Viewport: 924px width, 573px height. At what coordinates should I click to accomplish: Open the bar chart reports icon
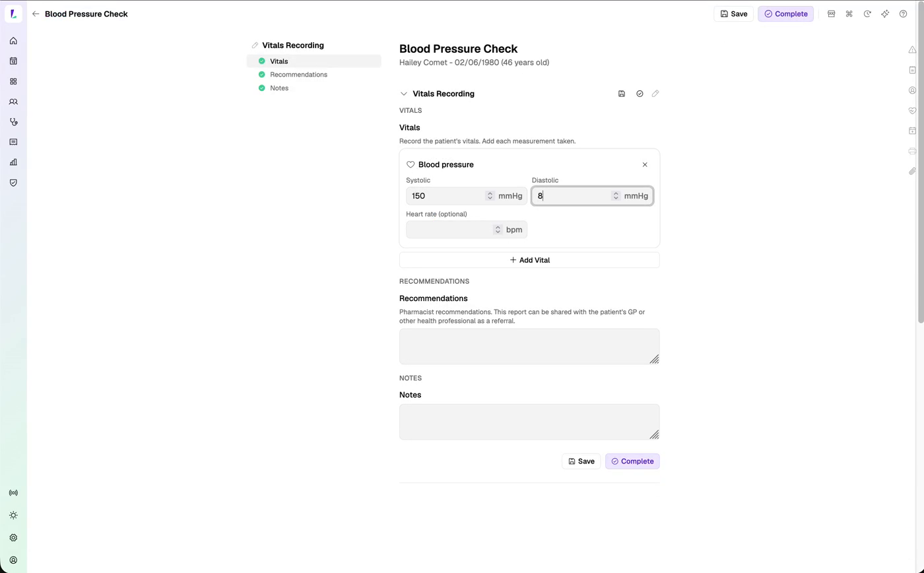click(x=13, y=162)
